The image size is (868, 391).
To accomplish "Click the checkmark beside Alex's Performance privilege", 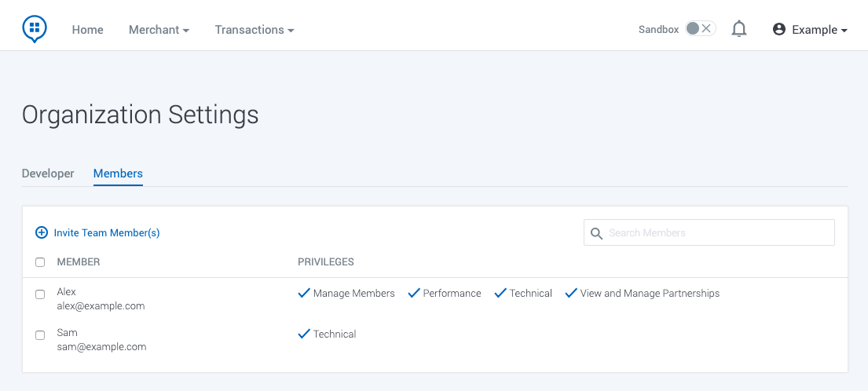I will pos(413,293).
